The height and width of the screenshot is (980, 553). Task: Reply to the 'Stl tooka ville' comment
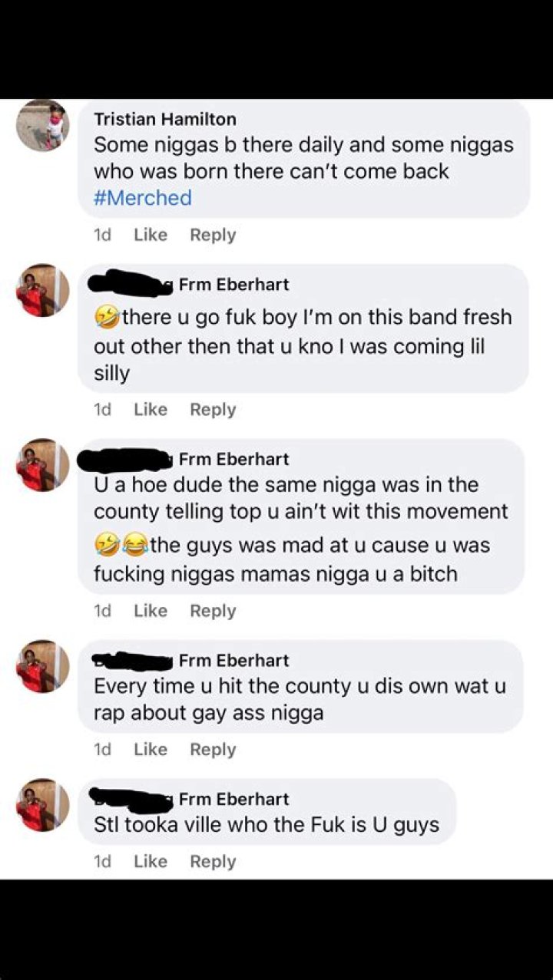213,861
